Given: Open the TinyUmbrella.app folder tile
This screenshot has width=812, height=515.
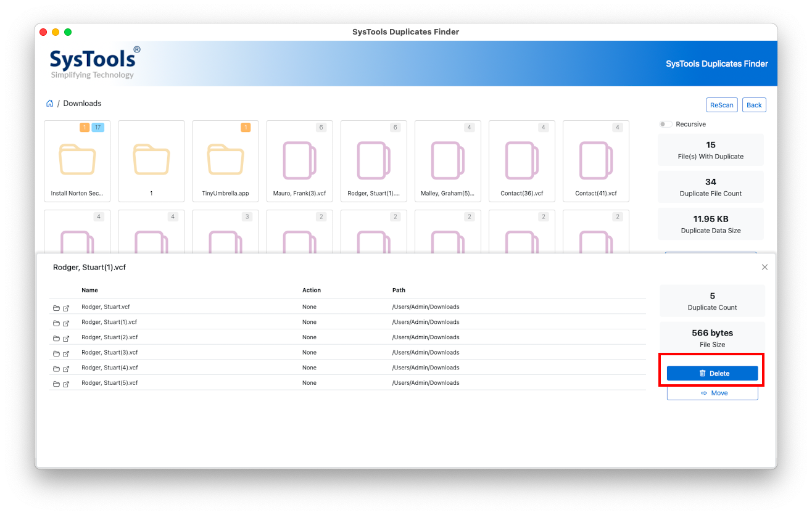Looking at the screenshot, I should pyautogui.click(x=225, y=161).
